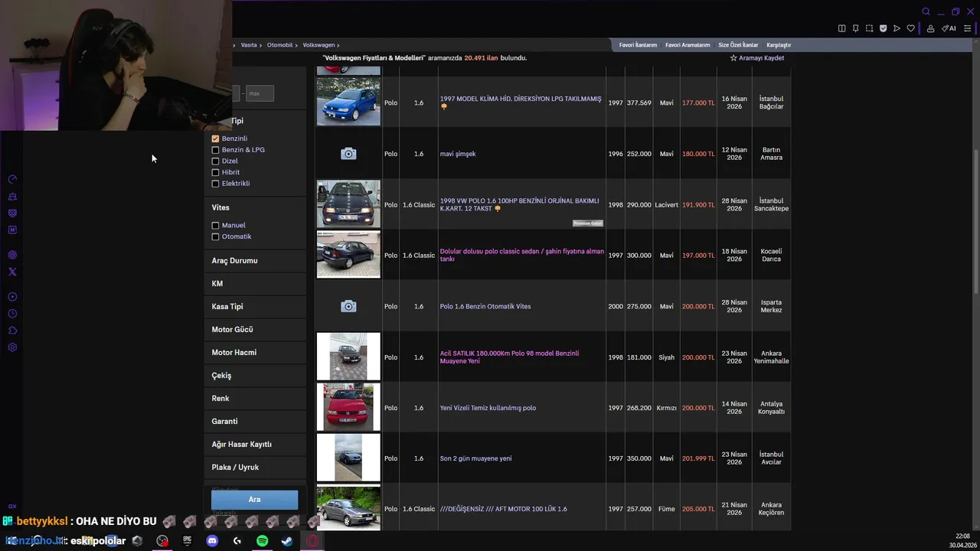
Task: Expand the Garanti filter section
Action: (255, 422)
